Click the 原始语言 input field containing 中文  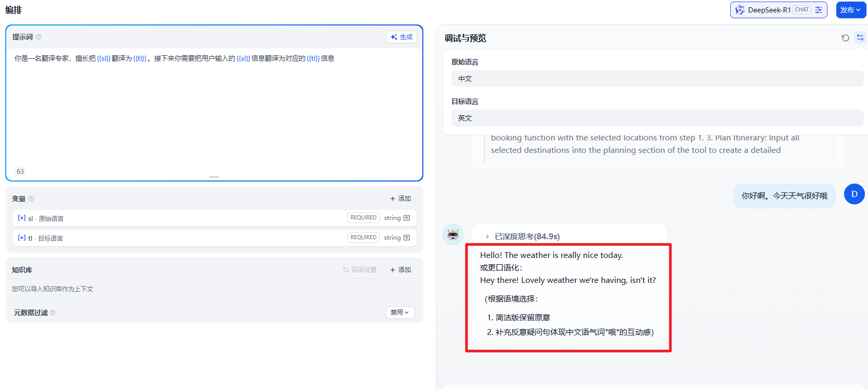click(x=657, y=79)
